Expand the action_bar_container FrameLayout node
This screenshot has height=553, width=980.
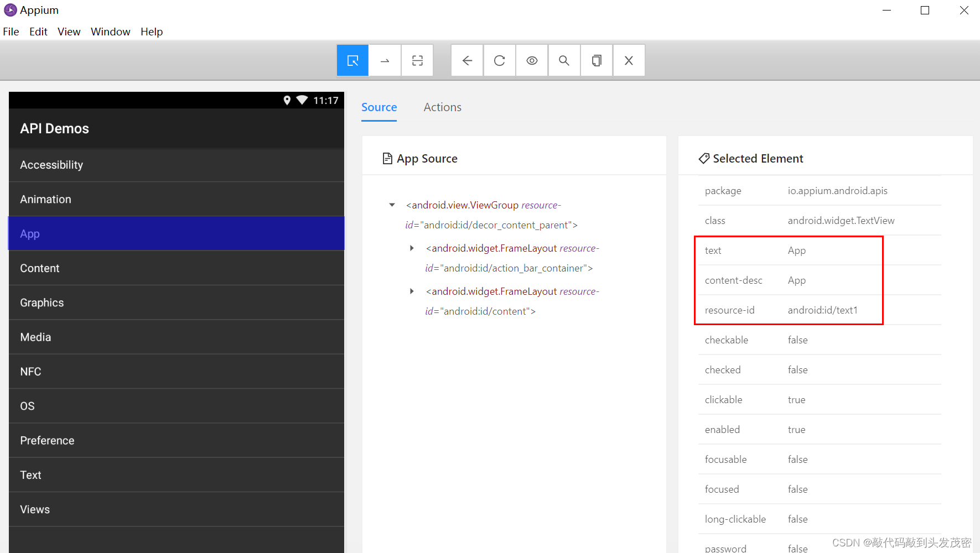click(x=412, y=248)
